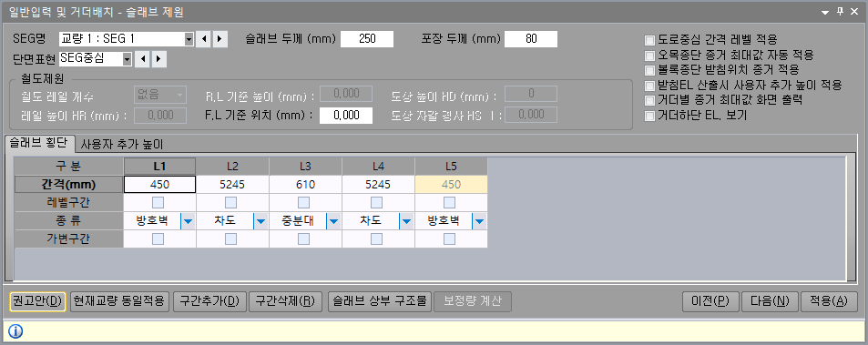Click 이전(P) button

coord(710,300)
